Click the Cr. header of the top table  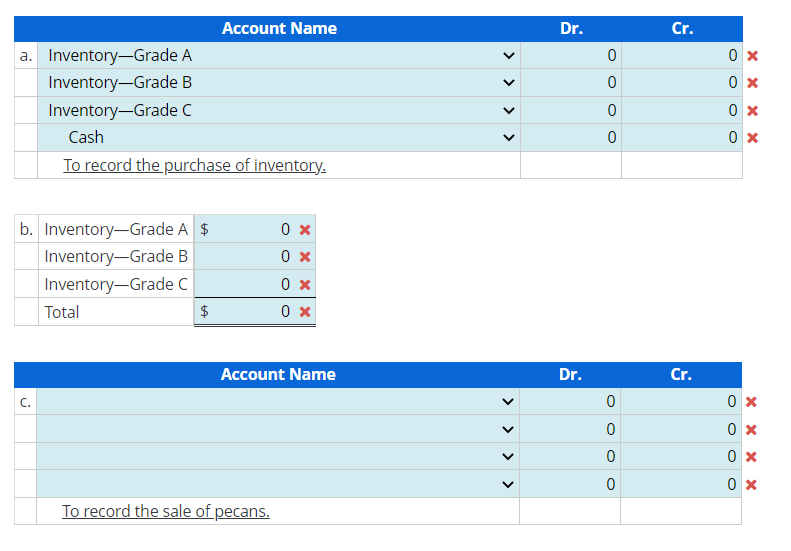683,28
